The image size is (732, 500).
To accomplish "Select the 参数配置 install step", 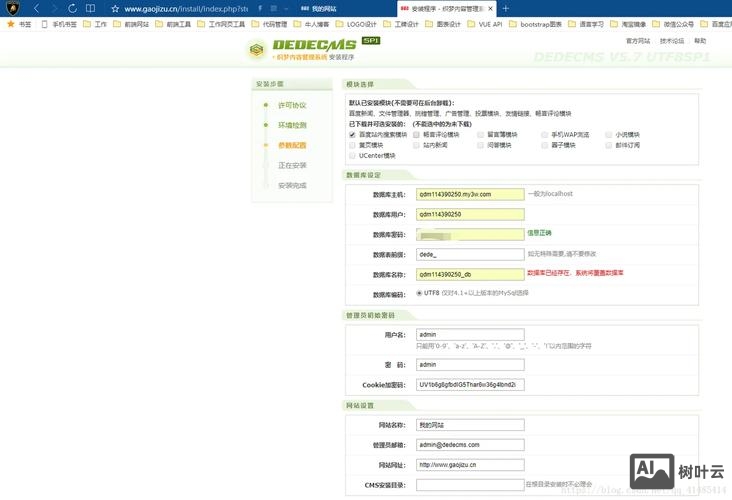I will pyautogui.click(x=292, y=145).
